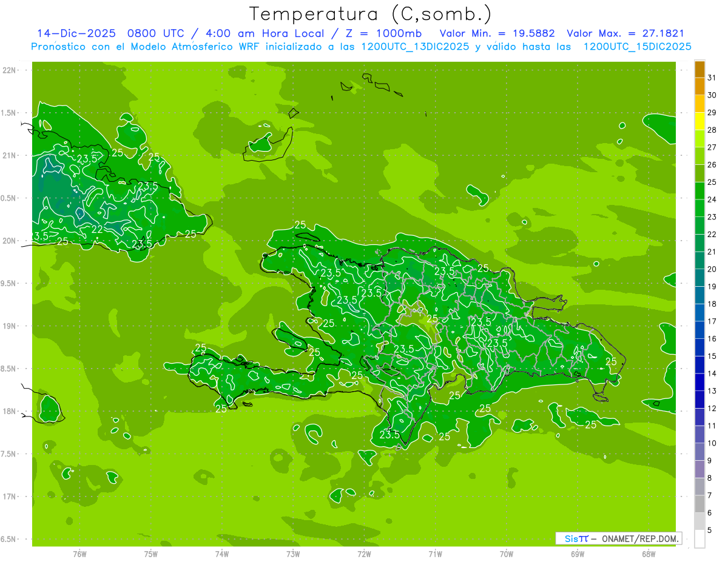This screenshot has height=562, width=728.
Task: Click the '1.5N' latitude axis label
Action: coord(9,113)
